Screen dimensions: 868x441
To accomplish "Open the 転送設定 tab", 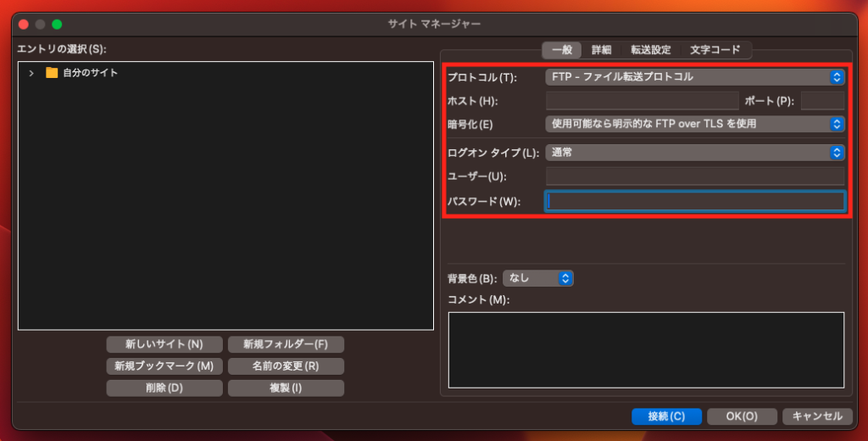I will pyautogui.click(x=650, y=50).
